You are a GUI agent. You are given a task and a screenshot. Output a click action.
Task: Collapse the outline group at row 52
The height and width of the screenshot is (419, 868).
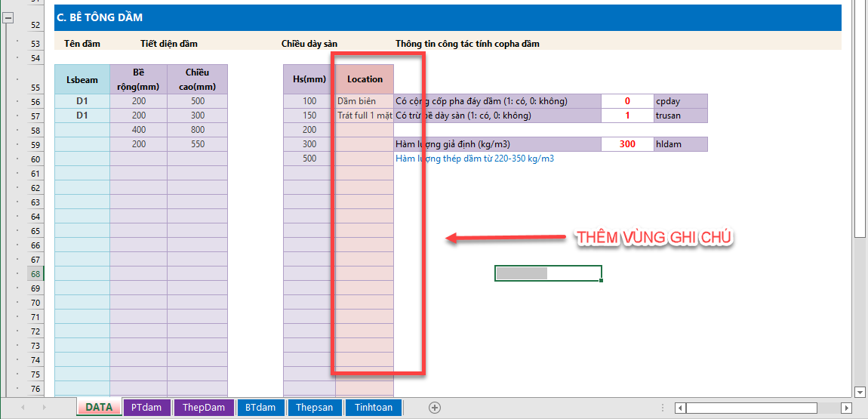coord(8,22)
